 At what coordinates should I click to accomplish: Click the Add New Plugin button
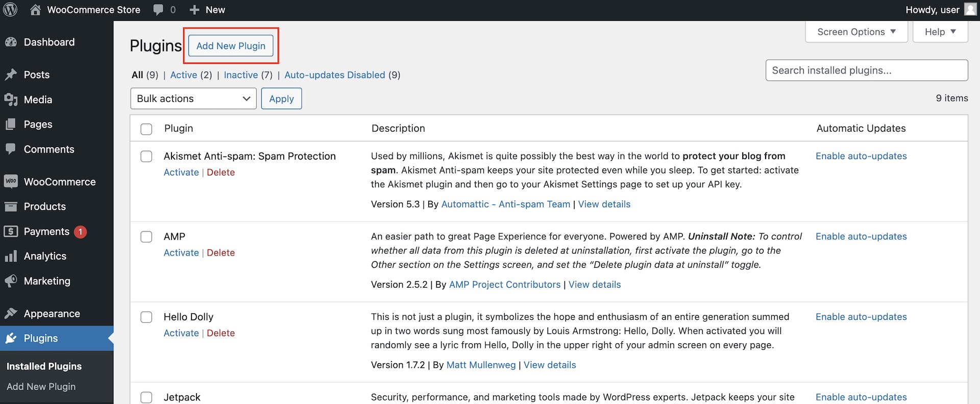[231, 46]
